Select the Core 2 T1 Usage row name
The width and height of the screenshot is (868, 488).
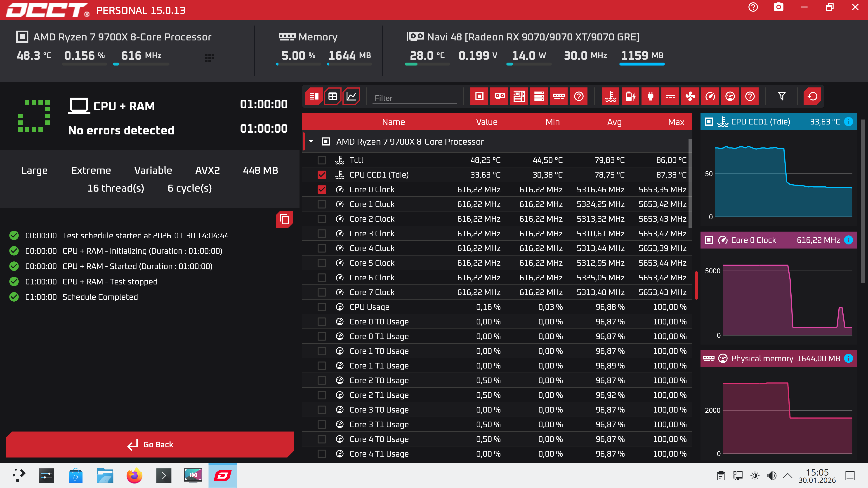[x=379, y=395]
